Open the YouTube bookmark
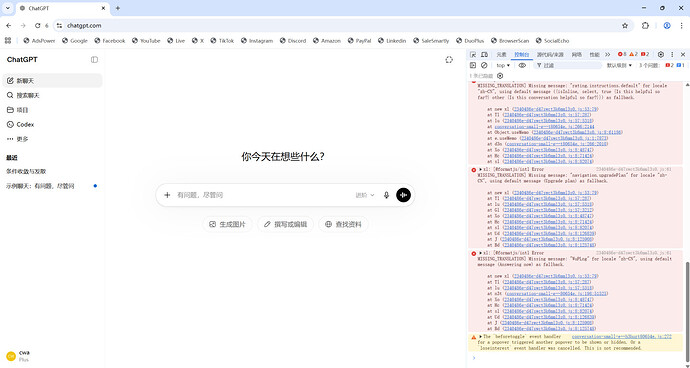 (x=146, y=40)
